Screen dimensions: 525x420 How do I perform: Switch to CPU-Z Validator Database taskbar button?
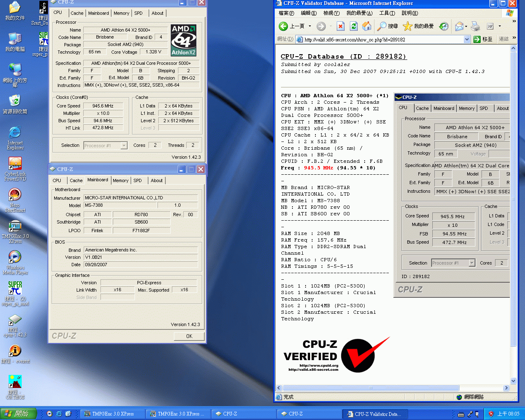pos(375,414)
